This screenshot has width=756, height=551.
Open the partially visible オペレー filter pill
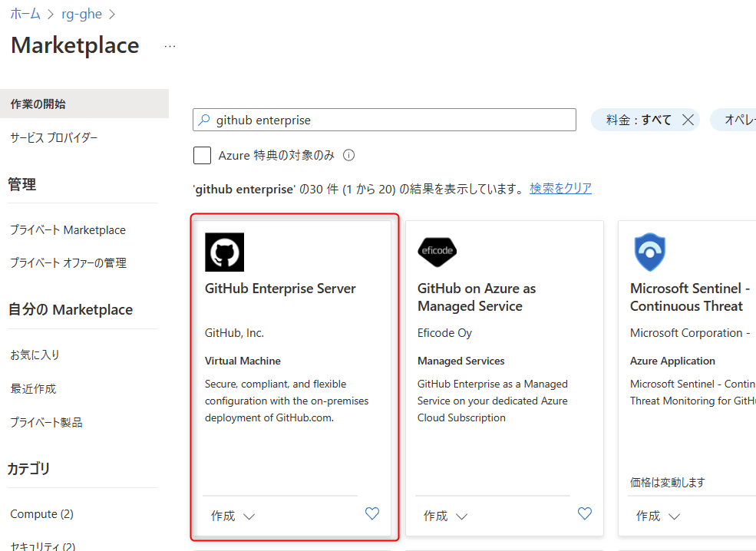734,120
